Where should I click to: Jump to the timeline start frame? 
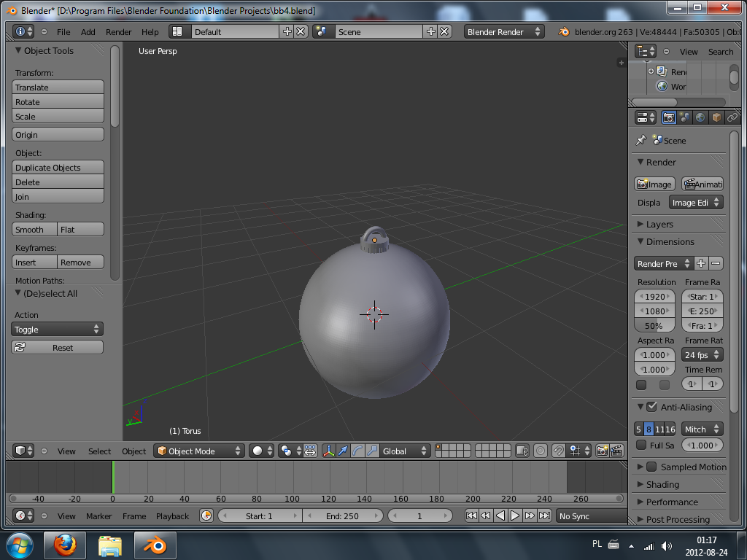(x=471, y=516)
